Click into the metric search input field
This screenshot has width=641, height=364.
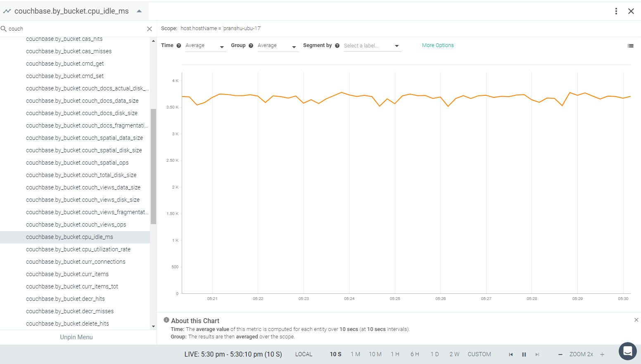[76, 29]
